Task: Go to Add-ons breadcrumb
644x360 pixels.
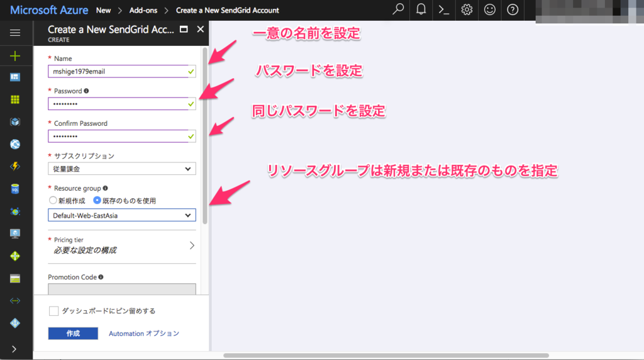Action: pos(143,10)
